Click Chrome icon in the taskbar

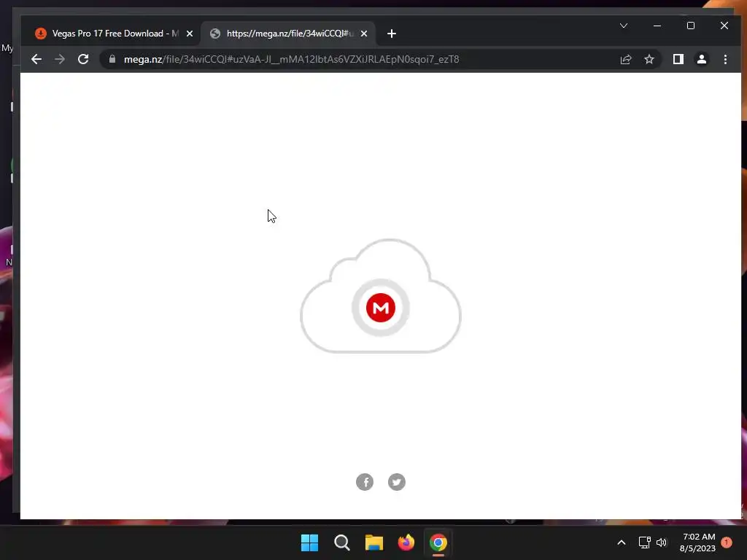tap(438, 542)
